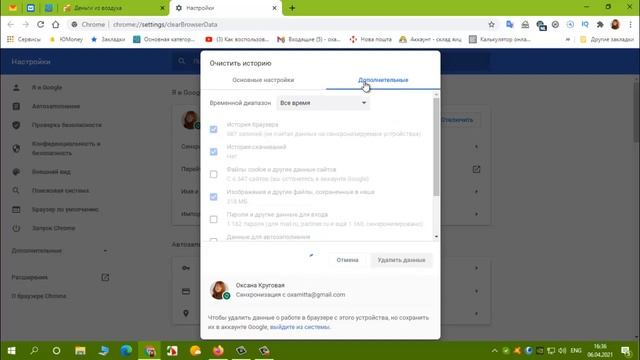
Task: Open the Нова пошта bookmark
Action: [371, 39]
